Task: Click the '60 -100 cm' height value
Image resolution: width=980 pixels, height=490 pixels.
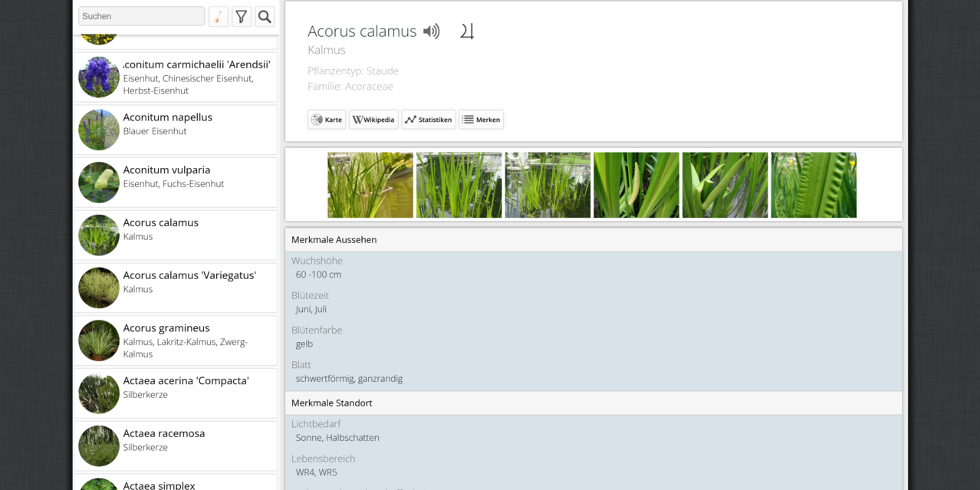Action: coord(319,275)
